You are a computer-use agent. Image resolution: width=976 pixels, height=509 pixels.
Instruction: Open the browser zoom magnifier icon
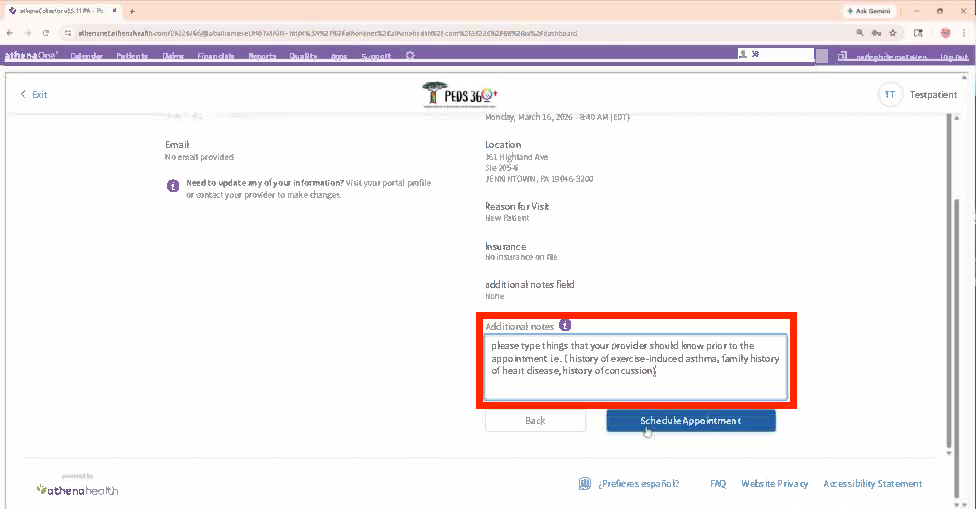(860, 33)
